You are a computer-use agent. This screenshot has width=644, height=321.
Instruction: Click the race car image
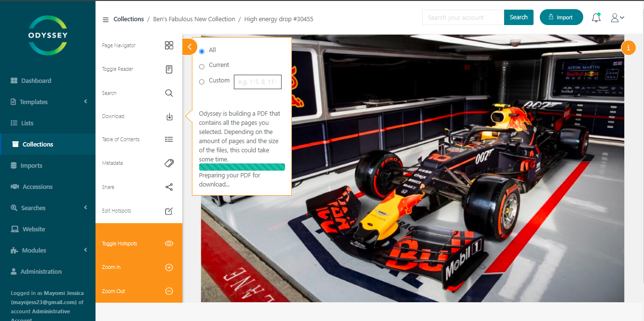pyautogui.click(x=412, y=169)
